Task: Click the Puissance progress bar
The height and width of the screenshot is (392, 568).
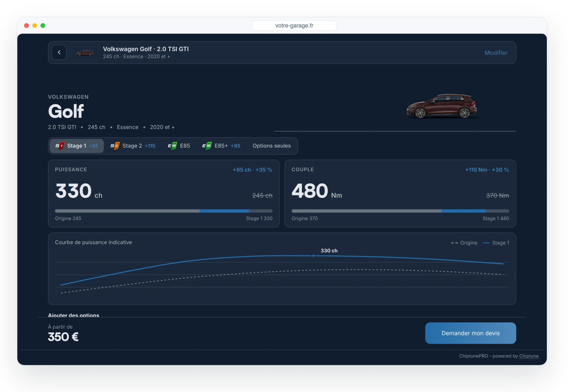Action: click(164, 211)
